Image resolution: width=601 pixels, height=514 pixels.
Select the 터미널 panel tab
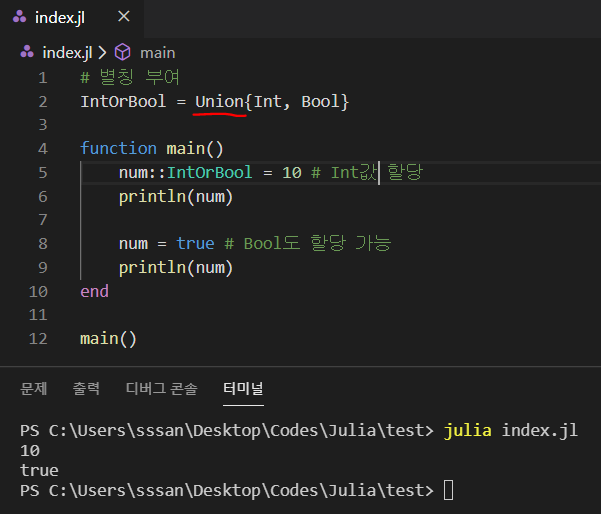(x=243, y=388)
